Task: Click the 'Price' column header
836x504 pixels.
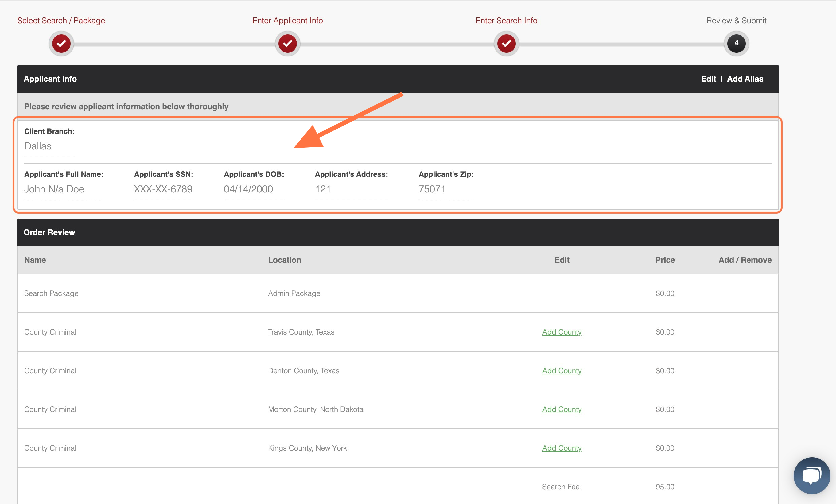Action: point(665,260)
